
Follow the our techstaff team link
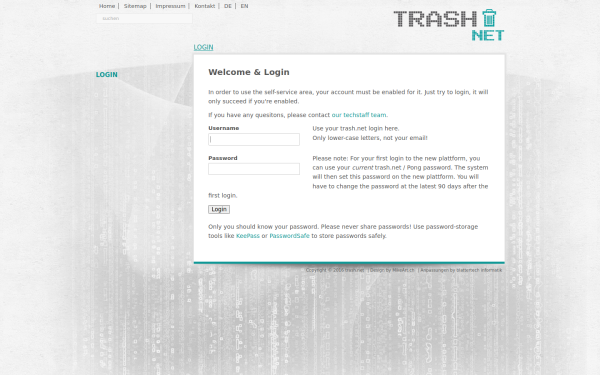click(x=359, y=115)
